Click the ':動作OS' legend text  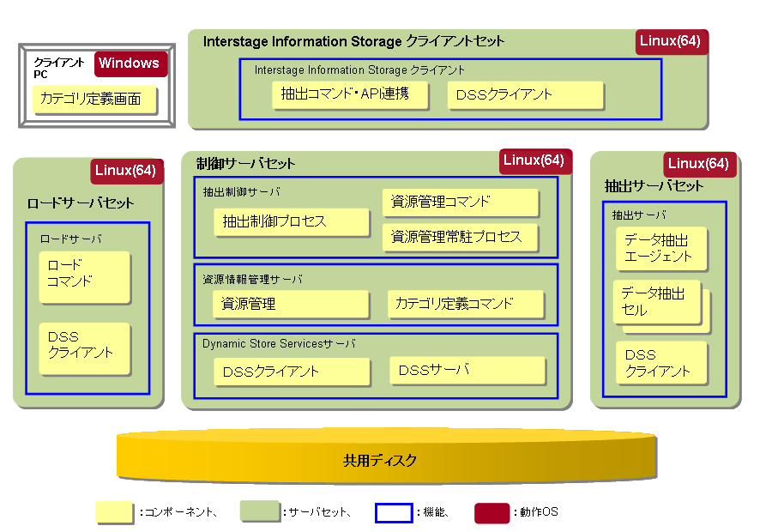click(x=536, y=512)
